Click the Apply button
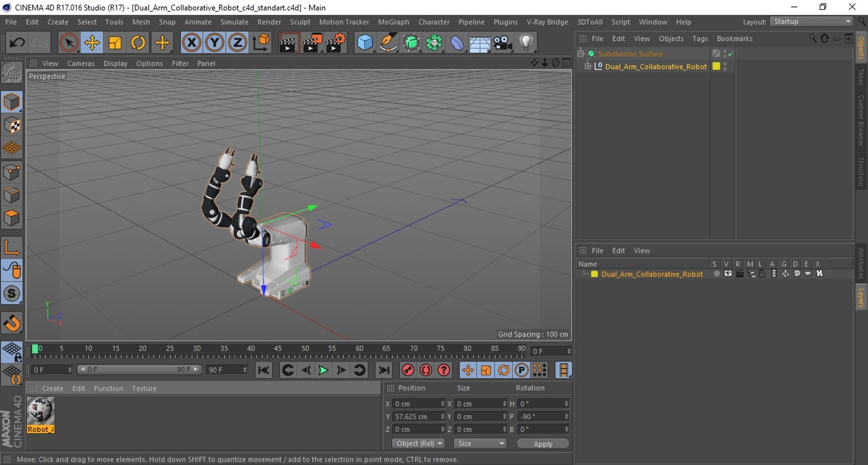 543,444
